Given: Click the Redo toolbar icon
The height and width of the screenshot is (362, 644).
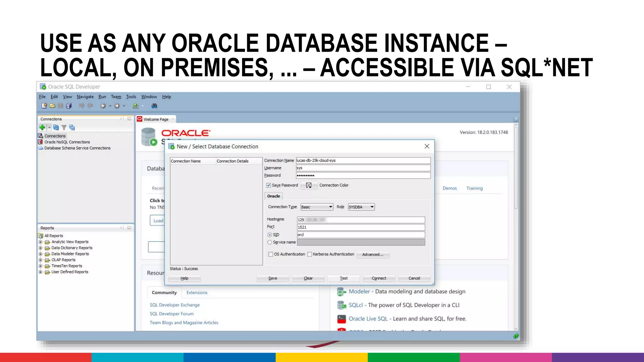Looking at the screenshot, I should coord(90,106).
